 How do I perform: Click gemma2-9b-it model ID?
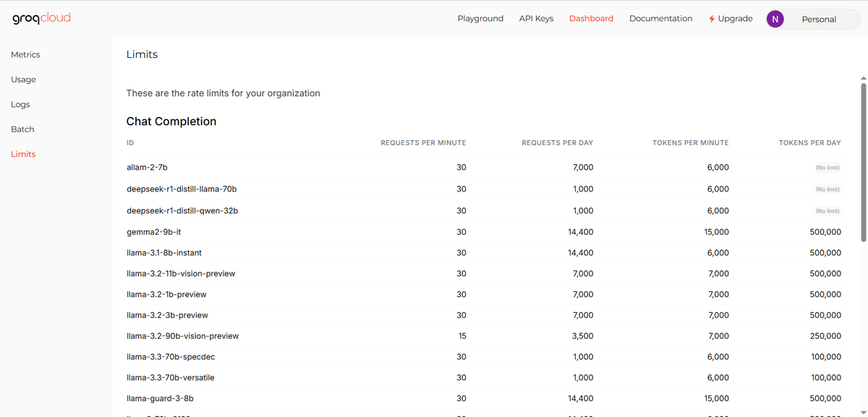pos(153,233)
